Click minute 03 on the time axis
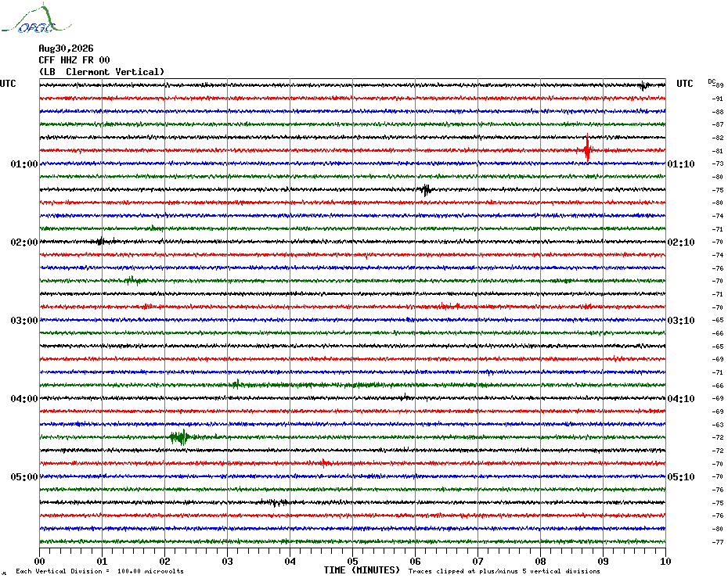 pyautogui.click(x=228, y=561)
